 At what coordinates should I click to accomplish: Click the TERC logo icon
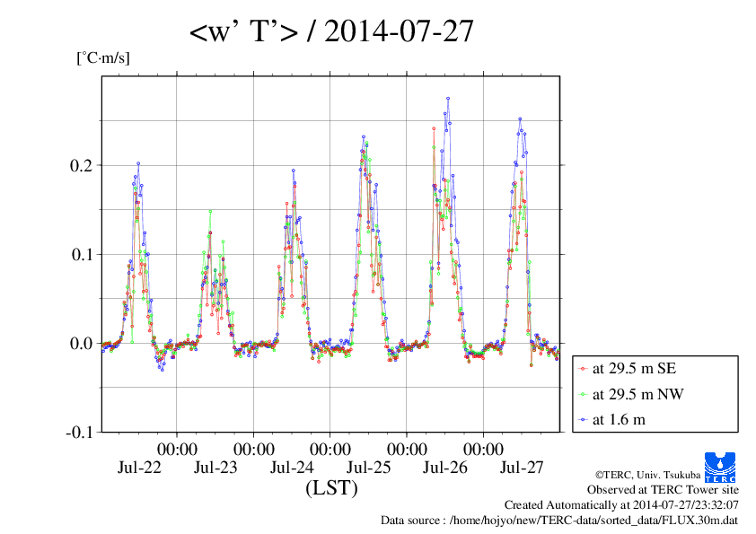[x=720, y=467]
